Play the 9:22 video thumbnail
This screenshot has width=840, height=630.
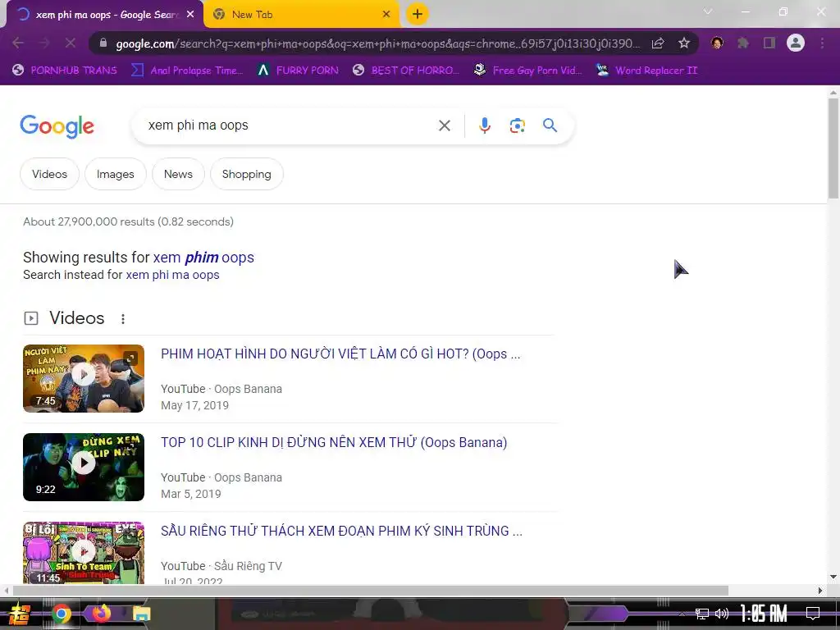click(84, 467)
